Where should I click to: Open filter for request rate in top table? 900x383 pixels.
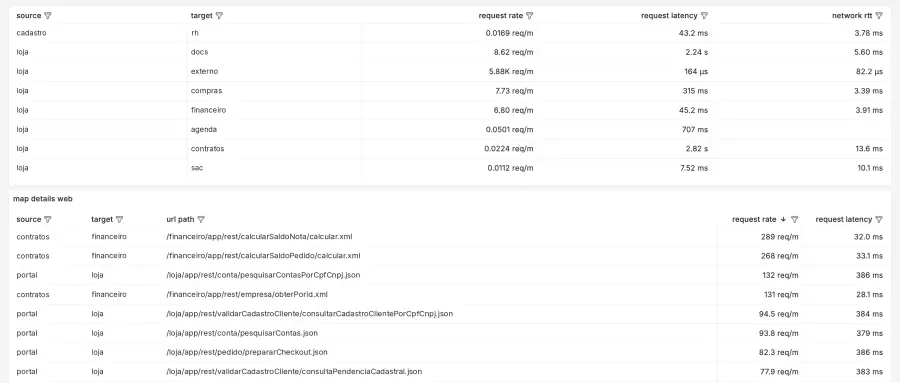530,16
